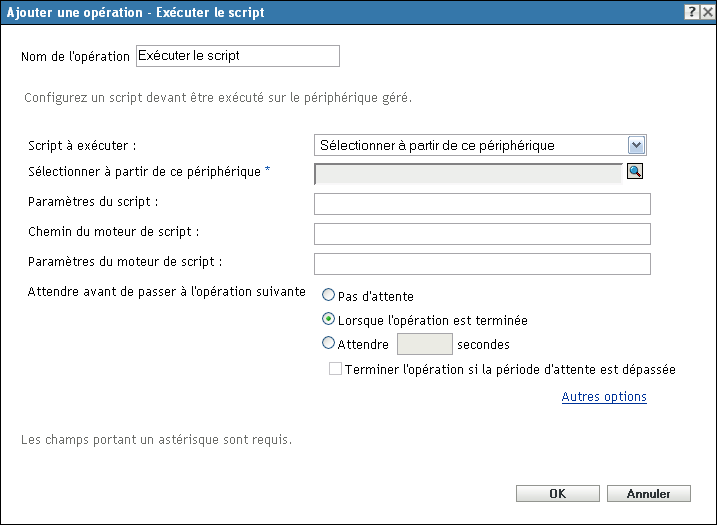Click the Lorsque l'opération est terminée label
The width and height of the screenshot is (717, 525).
tap(433, 320)
